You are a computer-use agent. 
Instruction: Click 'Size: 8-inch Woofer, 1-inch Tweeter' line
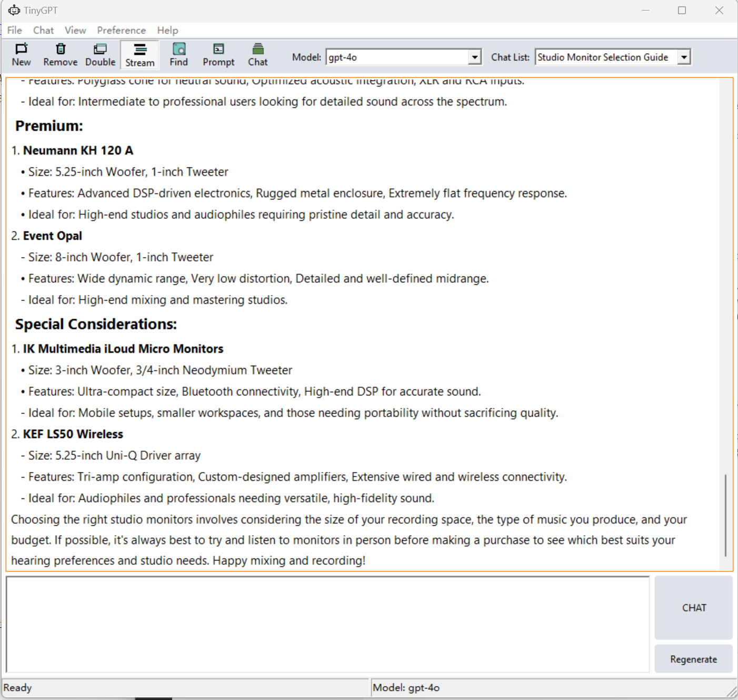[x=121, y=257]
